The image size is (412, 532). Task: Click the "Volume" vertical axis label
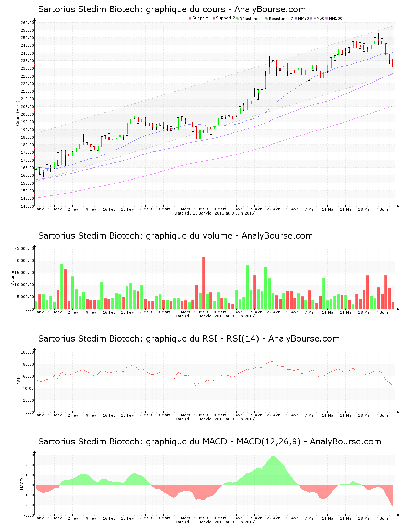(13, 278)
